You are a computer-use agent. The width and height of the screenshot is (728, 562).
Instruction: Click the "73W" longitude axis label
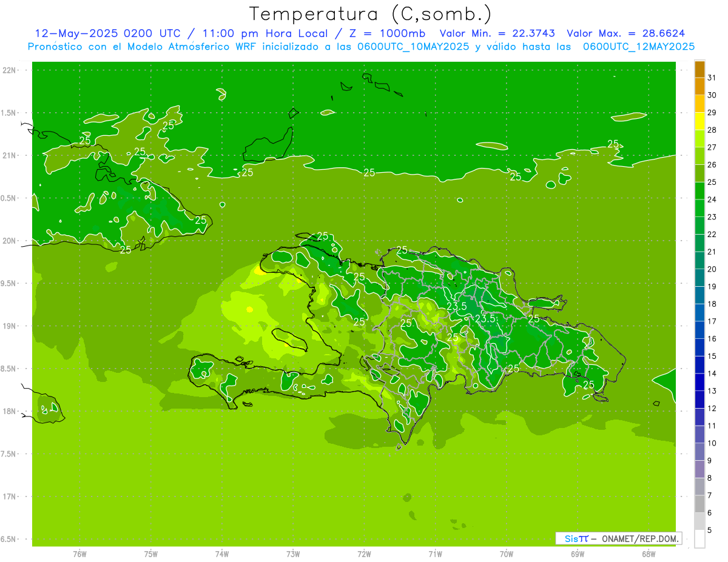coord(293,554)
